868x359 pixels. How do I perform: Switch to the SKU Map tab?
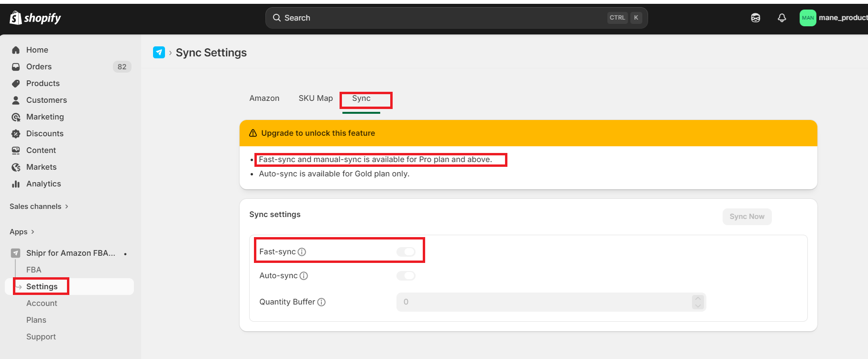click(315, 98)
